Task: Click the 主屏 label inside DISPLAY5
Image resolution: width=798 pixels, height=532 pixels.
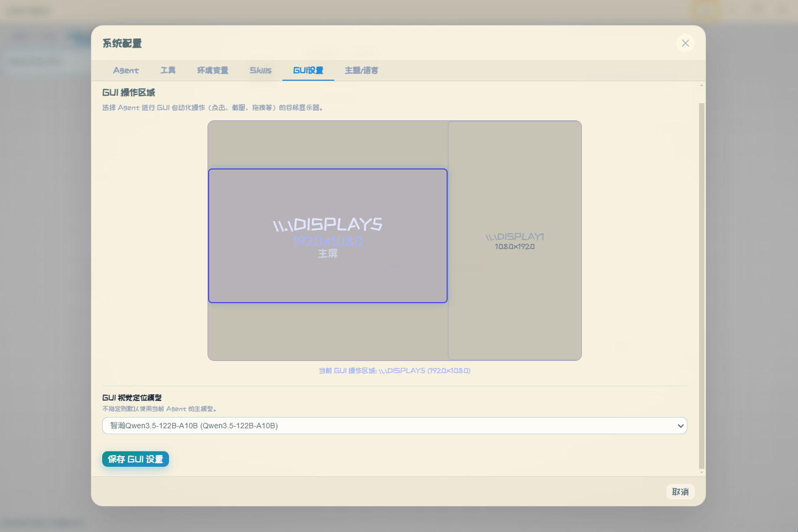Action: [x=328, y=253]
